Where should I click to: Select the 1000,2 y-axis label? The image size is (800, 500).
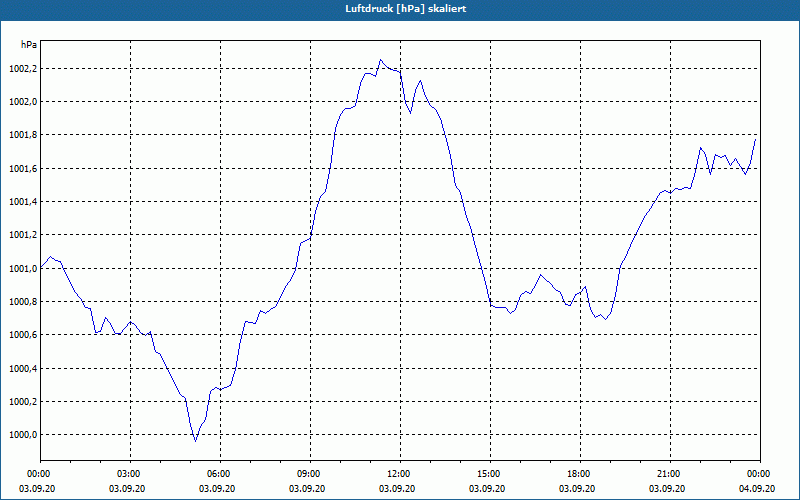click(23, 402)
